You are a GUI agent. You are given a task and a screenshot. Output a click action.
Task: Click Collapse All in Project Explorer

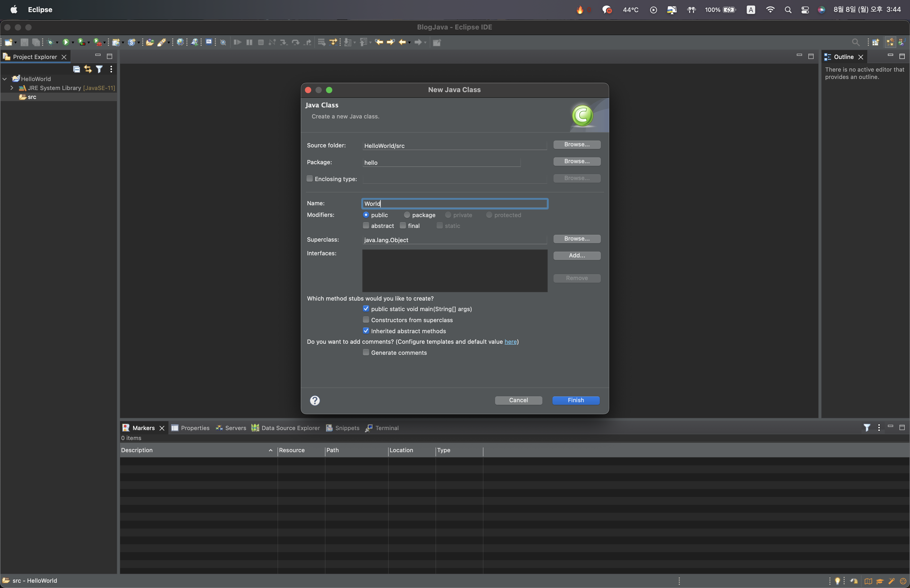point(76,69)
